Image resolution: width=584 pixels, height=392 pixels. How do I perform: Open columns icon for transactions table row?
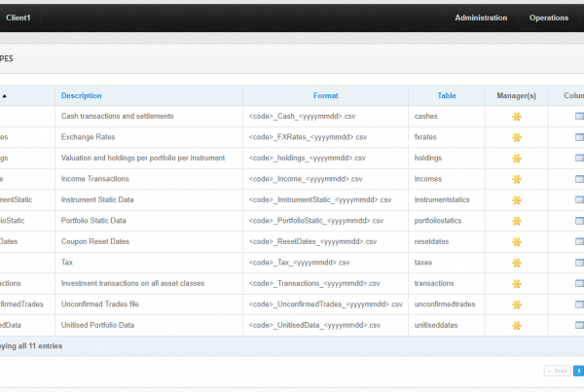579,283
